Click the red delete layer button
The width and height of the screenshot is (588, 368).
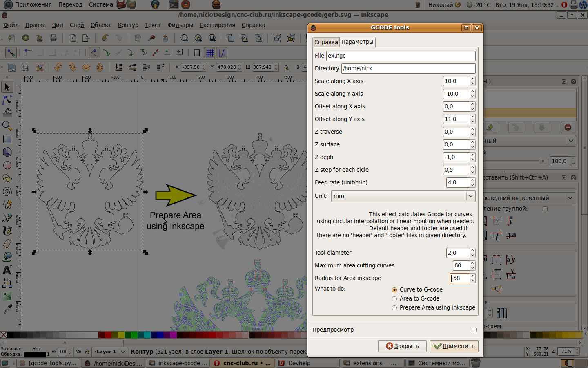click(568, 128)
